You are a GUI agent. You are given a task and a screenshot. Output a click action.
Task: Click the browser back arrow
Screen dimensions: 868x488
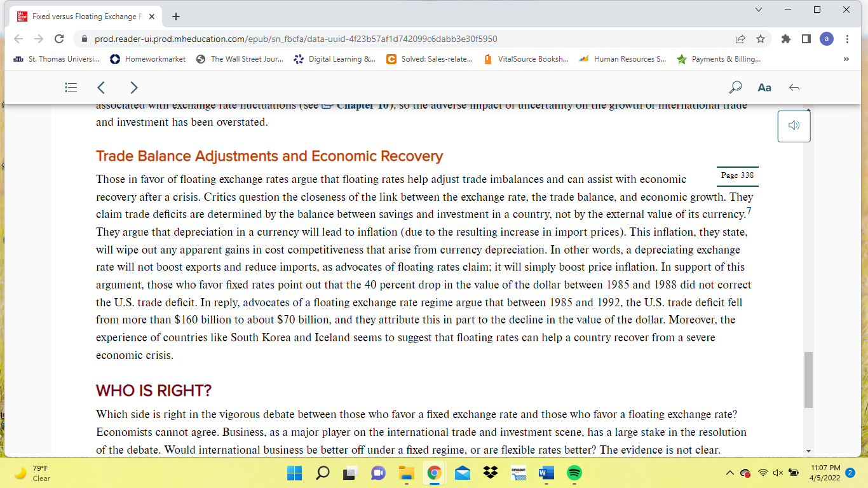pos(19,39)
